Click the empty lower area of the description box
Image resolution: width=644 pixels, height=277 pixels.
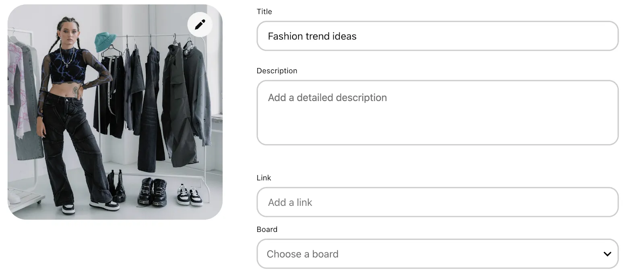(438, 127)
